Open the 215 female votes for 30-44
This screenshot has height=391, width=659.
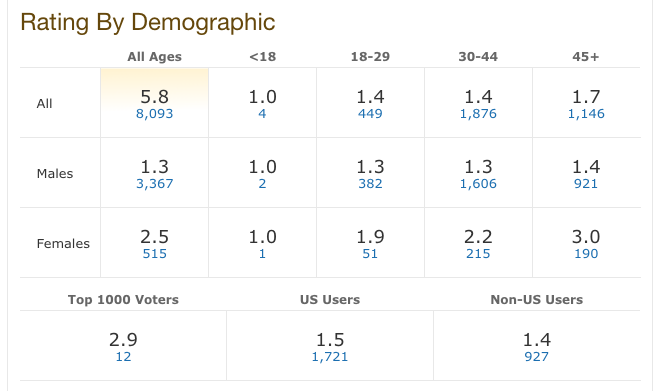click(x=478, y=254)
